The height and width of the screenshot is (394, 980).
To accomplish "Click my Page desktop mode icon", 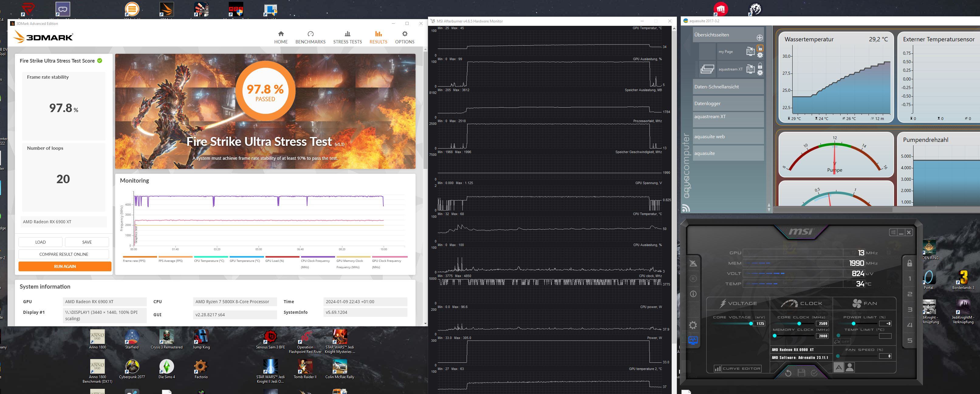I will point(750,51).
